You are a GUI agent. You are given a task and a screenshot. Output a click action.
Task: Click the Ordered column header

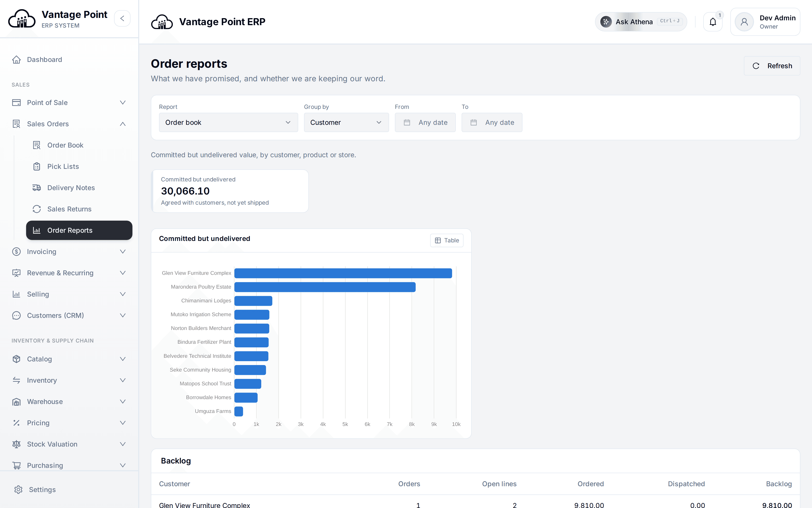[591, 484]
